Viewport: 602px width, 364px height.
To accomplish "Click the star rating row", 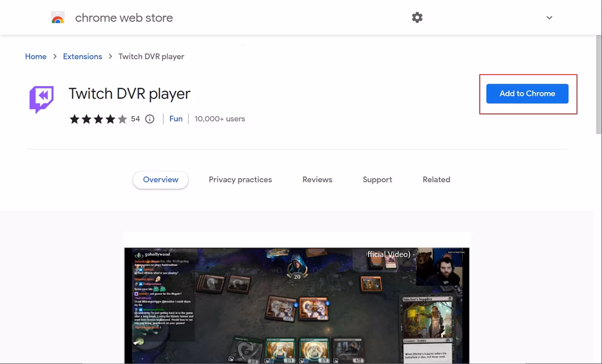I will (98, 119).
